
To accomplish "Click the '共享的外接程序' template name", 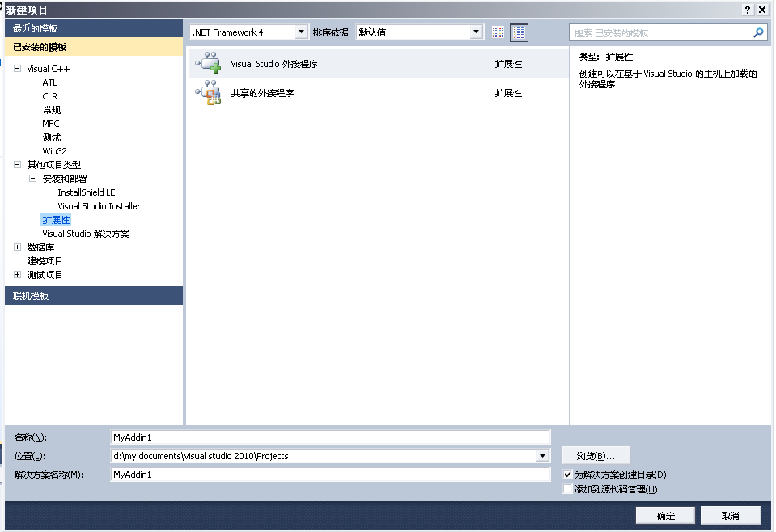I will pyautogui.click(x=262, y=93).
